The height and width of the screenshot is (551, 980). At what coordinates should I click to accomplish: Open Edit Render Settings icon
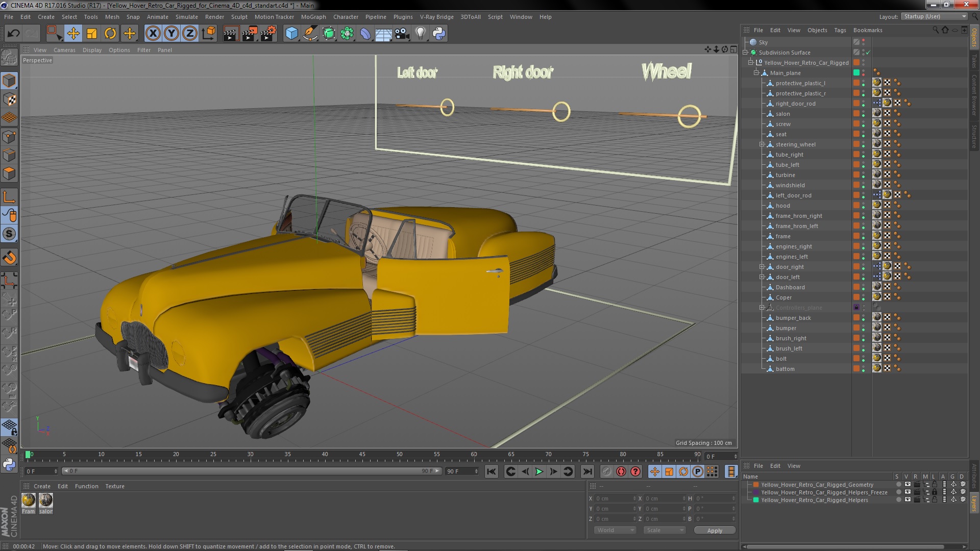[268, 34]
